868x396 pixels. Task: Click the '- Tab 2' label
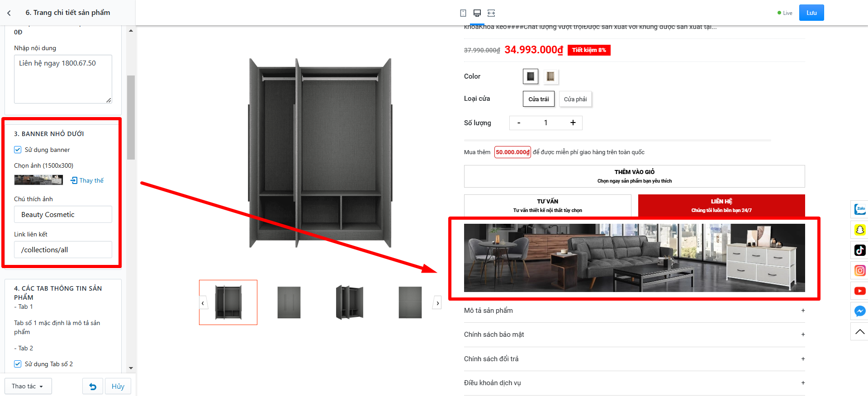click(24, 348)
